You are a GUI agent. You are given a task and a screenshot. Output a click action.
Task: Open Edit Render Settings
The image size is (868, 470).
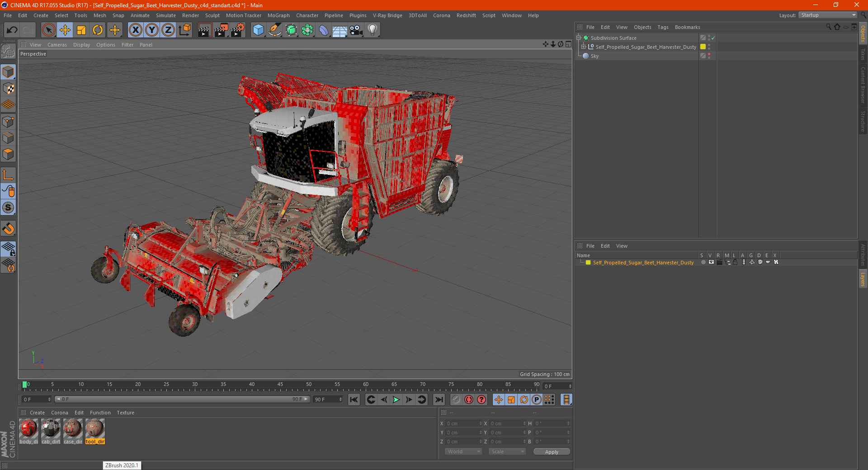[238, 30]
